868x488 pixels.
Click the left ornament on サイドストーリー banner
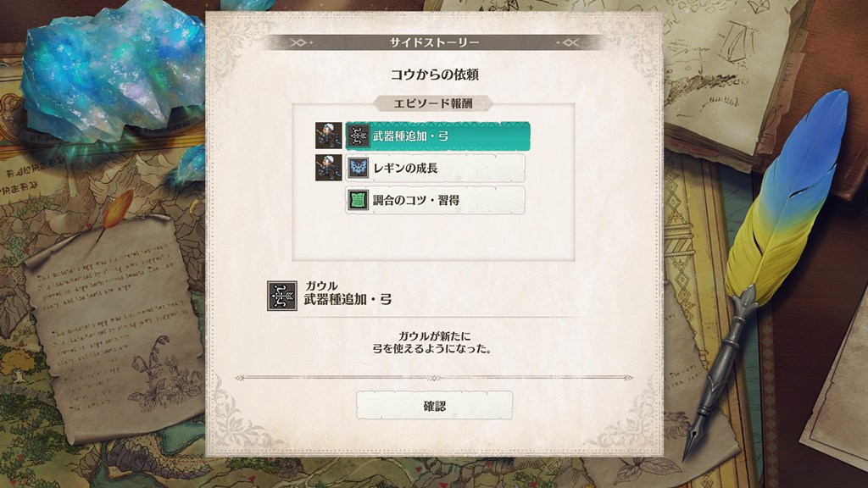tap(300, 42)
